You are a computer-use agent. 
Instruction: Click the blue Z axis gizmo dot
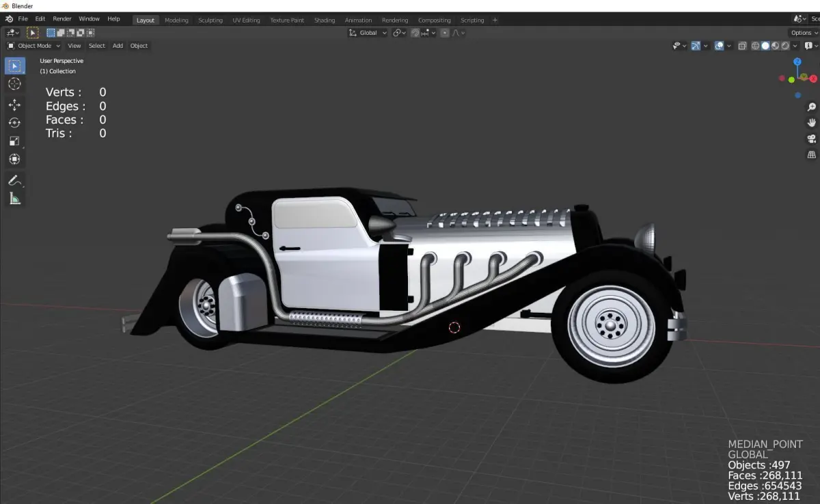[797, 61]
